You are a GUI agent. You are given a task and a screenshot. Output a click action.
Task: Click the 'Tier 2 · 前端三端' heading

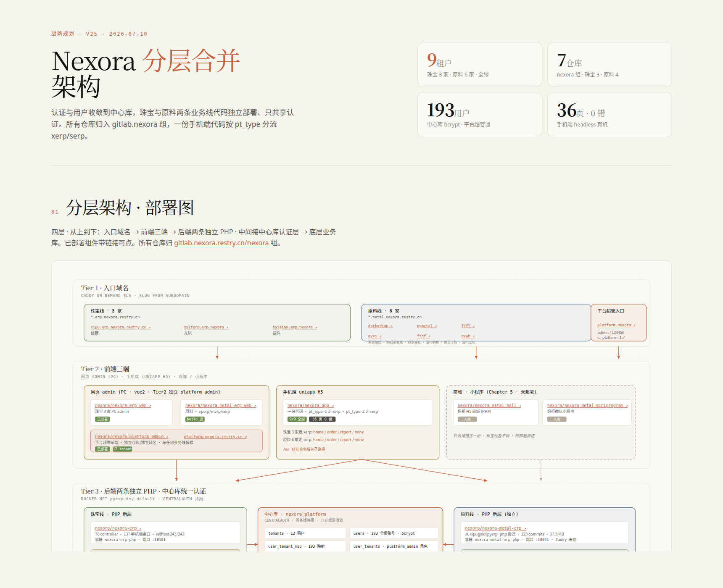(105, 369)
